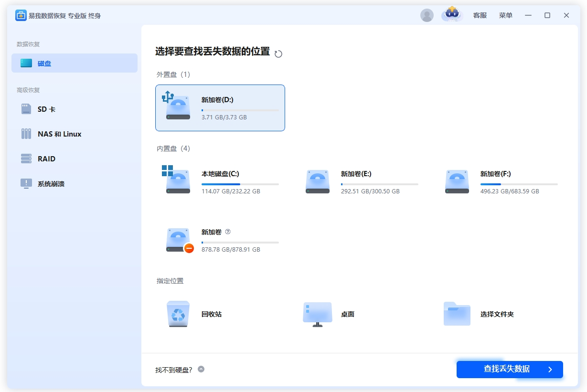The width and height of the screenshot is (587, 392).
Task: Click the drive icon for F:
Action: coord(457,181)
